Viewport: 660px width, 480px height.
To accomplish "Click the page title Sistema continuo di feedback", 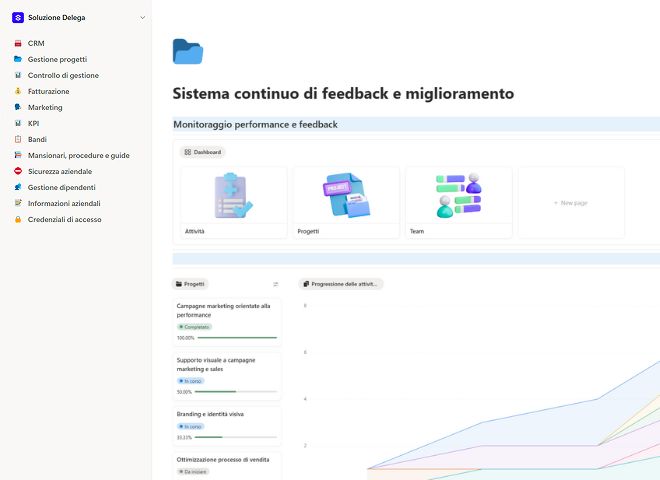I will [343, 93].
